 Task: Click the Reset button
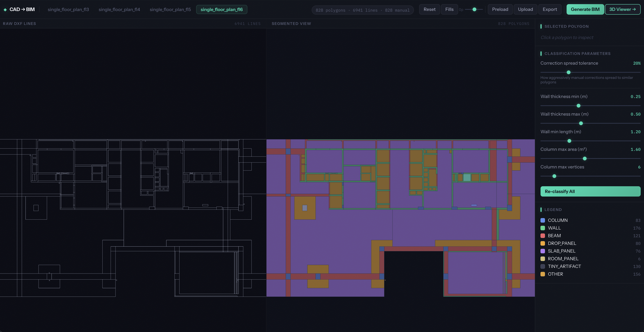429,9
